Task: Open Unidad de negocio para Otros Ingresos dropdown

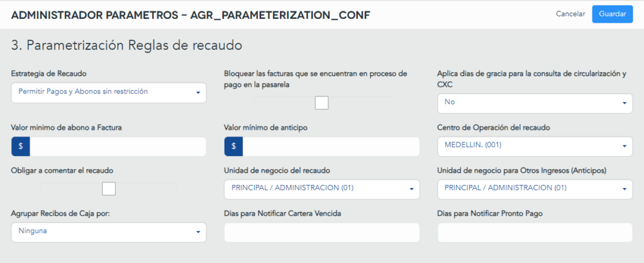Action: [x=535, y=189]
